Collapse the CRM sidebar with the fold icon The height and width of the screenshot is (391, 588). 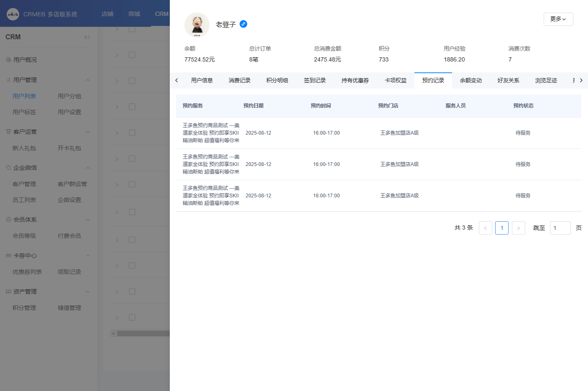click(87, 37)
